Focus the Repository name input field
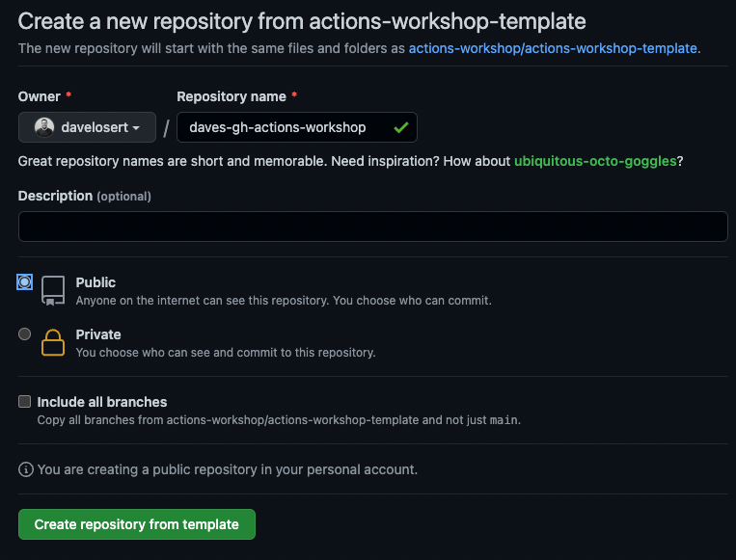Viewport: 736px width, 560px height. (297, 127)
